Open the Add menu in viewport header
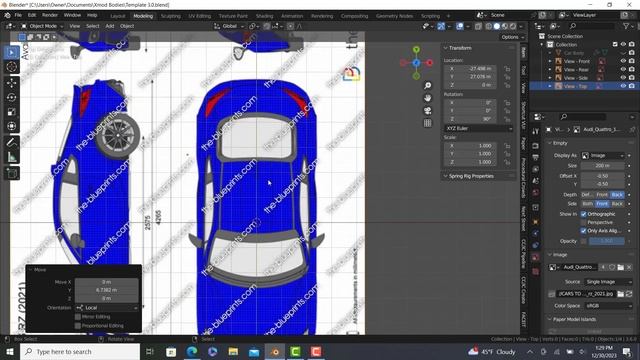 pyautogui.click(x=110, y=26)
